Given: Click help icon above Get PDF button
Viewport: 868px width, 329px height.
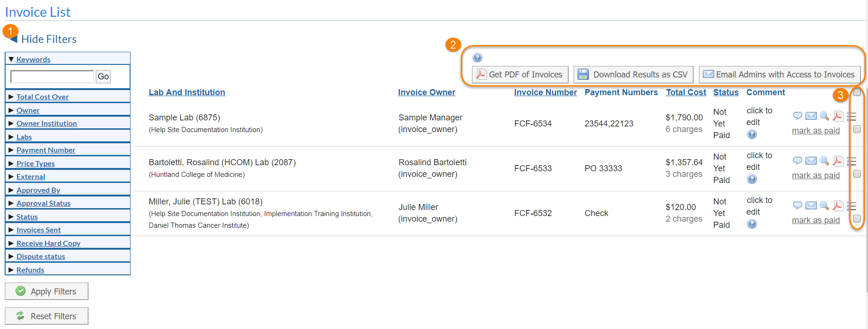Looking at the screenshot, I should coord(477,58).
